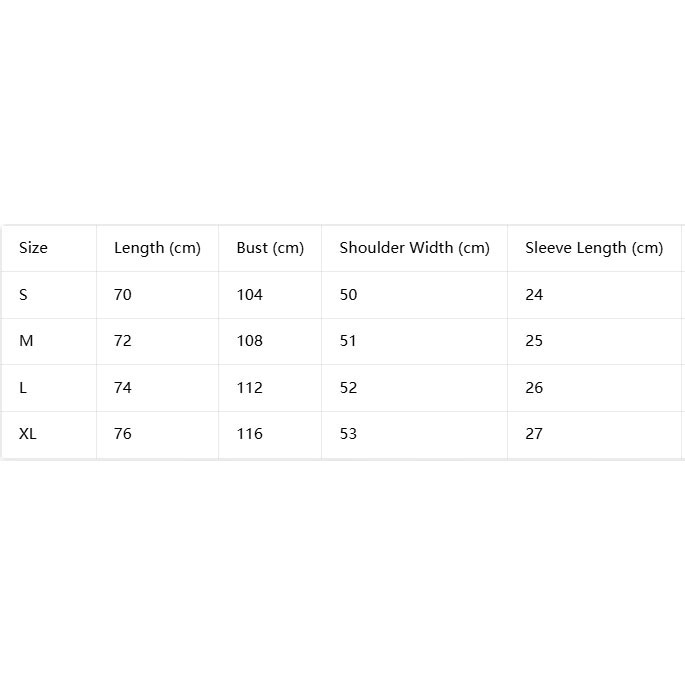
Task: Click bust value 112 in L row
Action: pos(249,387)
